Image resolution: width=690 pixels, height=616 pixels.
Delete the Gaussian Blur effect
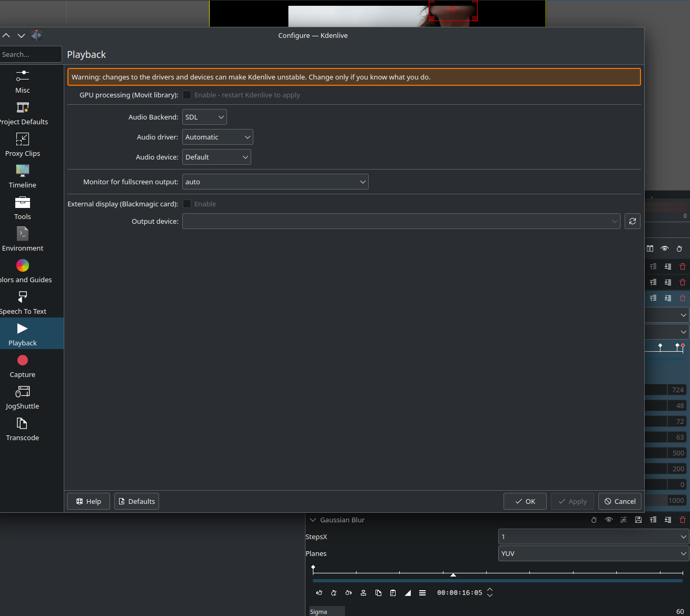click(x=683, y=520)
